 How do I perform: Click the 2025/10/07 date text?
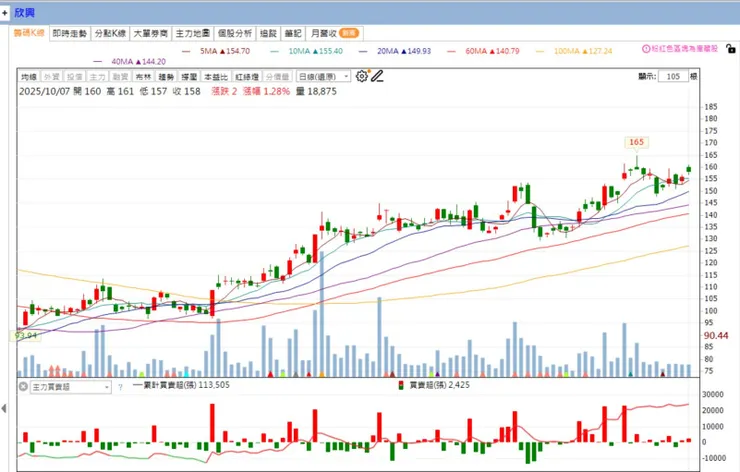[x=45, y=91]
